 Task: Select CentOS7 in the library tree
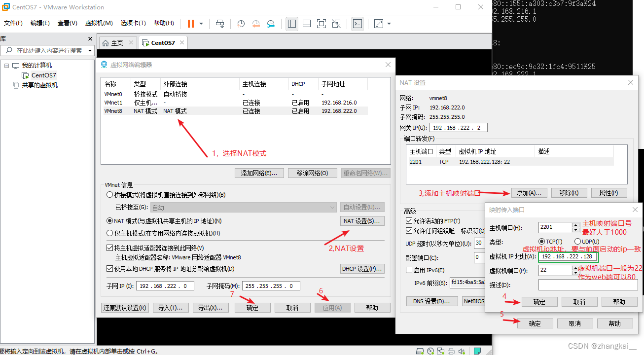click(44, 75)
